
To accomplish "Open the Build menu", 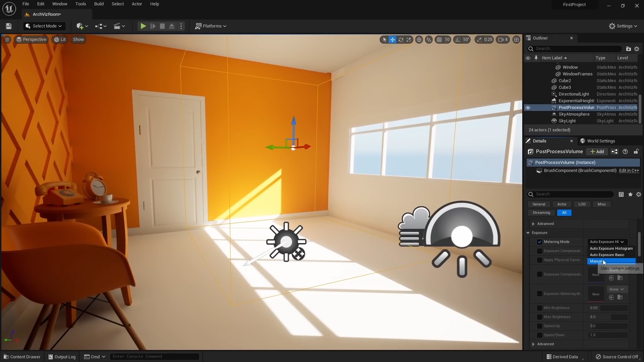I will coord(99,4).
